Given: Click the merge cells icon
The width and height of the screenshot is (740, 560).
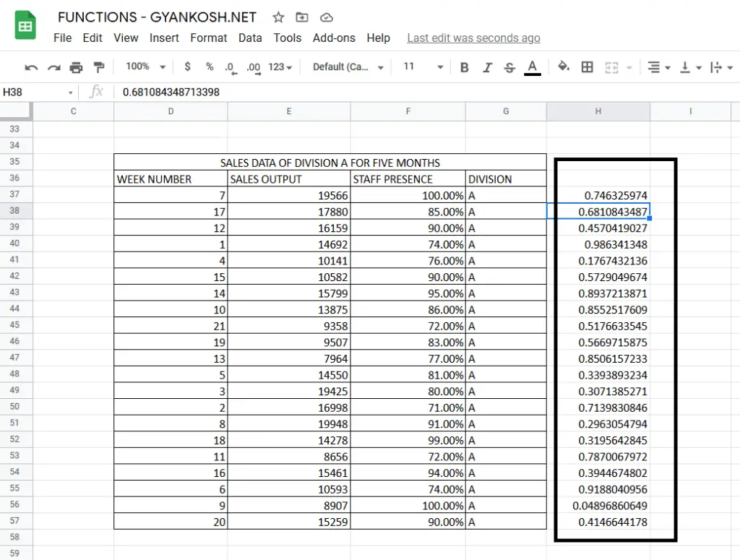Looking at the screenshot, I should 611,67.
